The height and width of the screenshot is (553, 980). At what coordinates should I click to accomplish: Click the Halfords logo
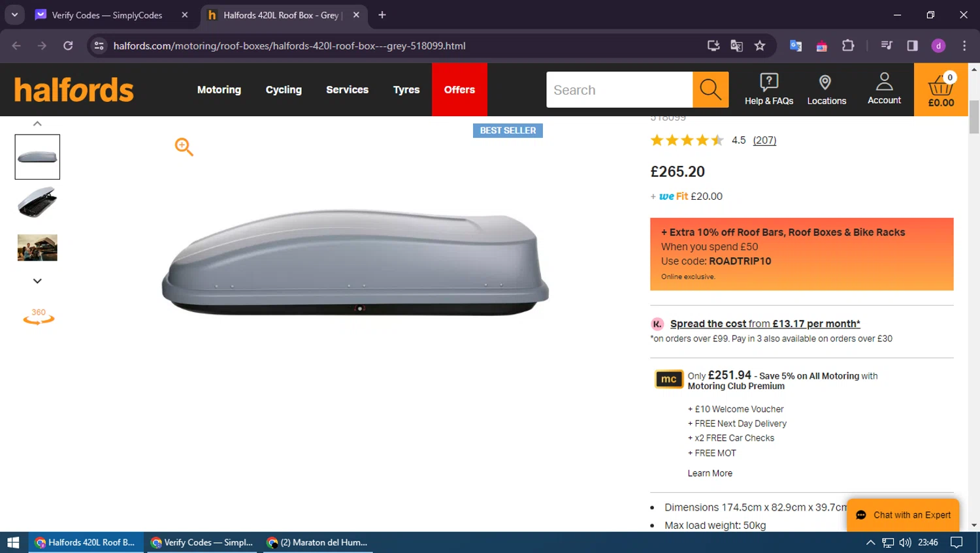point(74,90)
